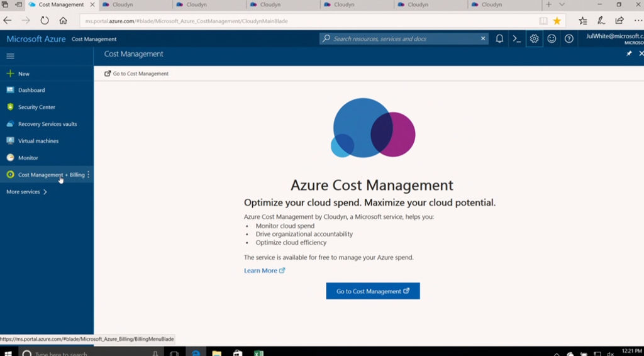The height and width of the screenshot is (356, 644).
Task: Click the blue Go to Cost Management button
Action: (x=372, y=291)
